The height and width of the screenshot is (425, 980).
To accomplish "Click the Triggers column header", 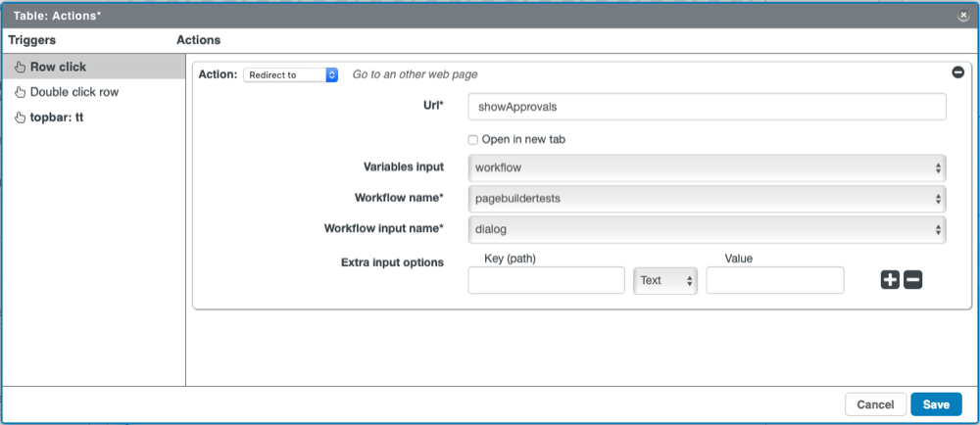I will 32,40.
